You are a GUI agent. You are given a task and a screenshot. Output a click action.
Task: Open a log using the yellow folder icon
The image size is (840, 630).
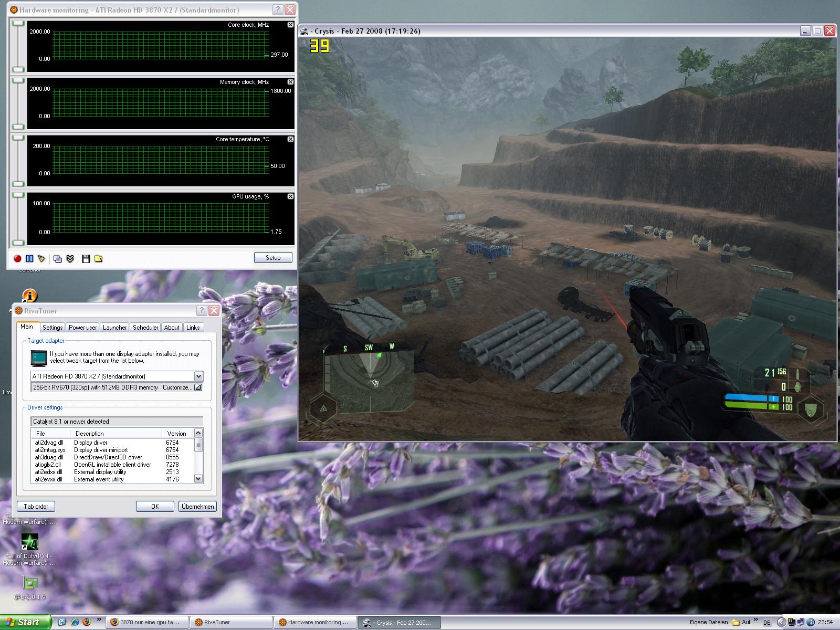tap(98, 259)
